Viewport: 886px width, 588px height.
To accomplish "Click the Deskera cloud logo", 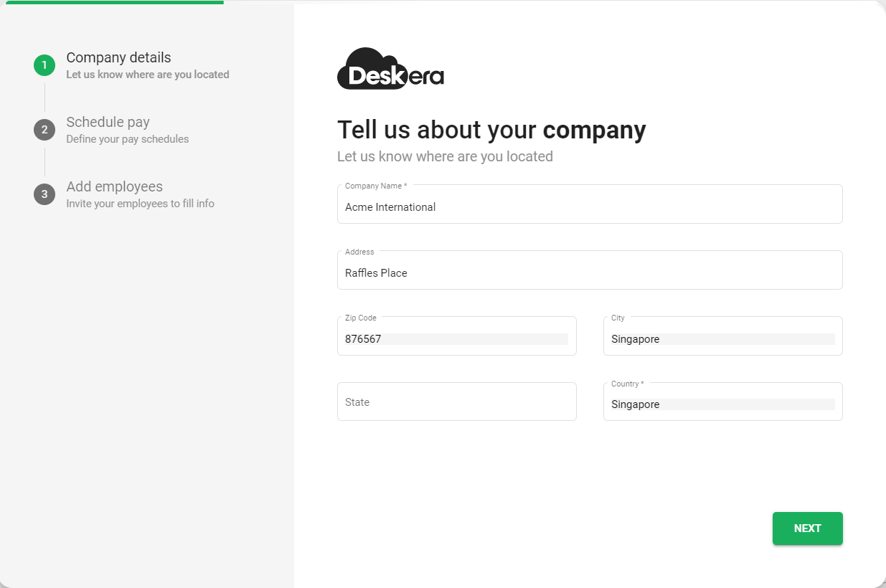I will 390,69.
